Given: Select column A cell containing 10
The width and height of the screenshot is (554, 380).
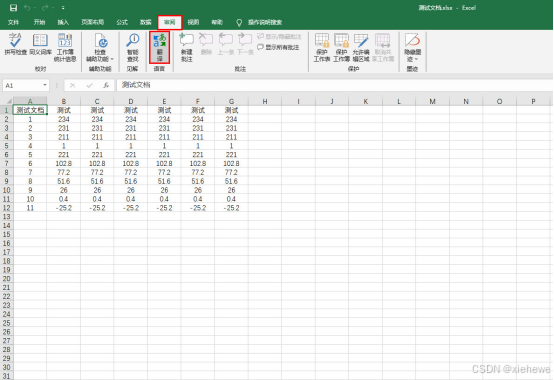Looking at the screenshot, I should [x=30, y=199].
